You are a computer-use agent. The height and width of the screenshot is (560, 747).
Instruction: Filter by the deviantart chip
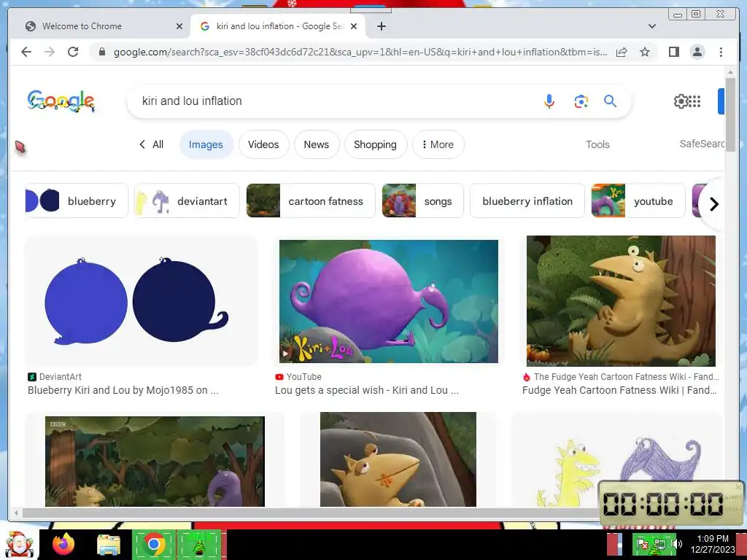click(187, 201)
